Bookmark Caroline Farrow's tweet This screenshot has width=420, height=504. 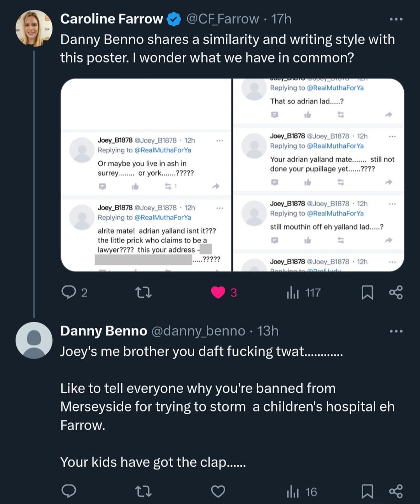click(x=367, y=292)
